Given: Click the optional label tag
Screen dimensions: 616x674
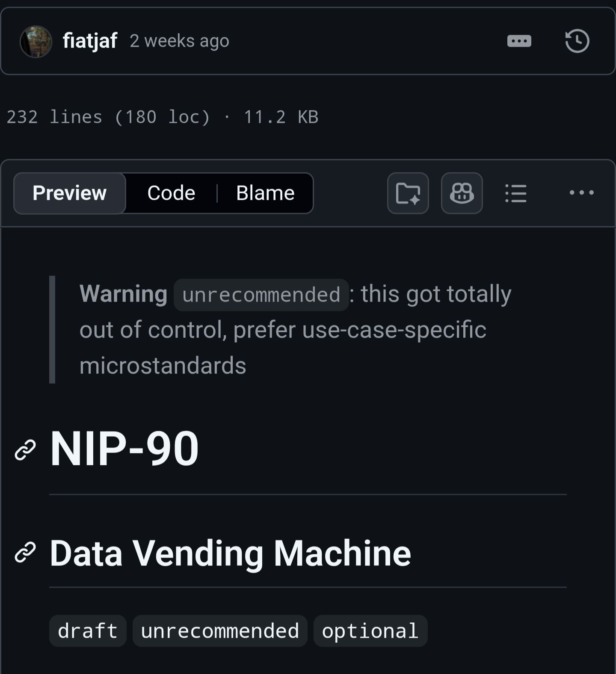Looking at the screenshot, I should point(370,631).
